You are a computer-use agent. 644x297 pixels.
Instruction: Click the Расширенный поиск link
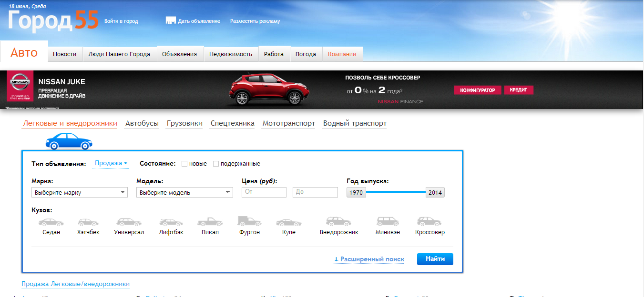click(x=369, y=259)
